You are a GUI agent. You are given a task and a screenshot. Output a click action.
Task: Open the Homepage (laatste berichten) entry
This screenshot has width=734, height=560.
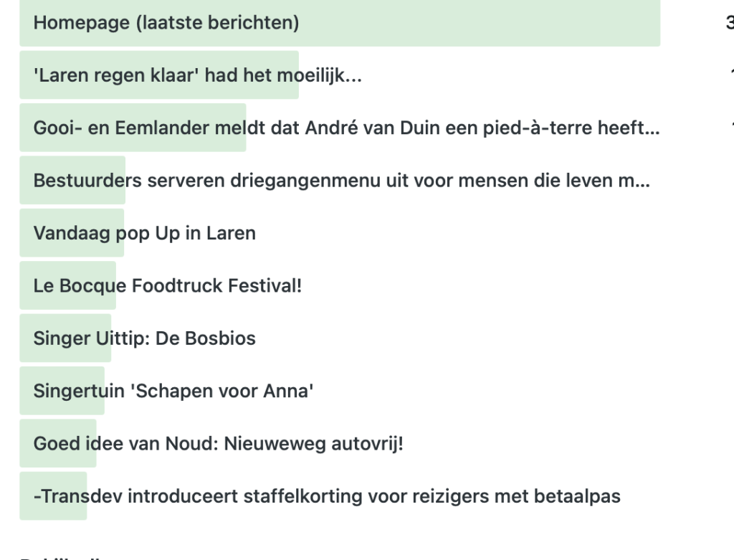[166, 23]
